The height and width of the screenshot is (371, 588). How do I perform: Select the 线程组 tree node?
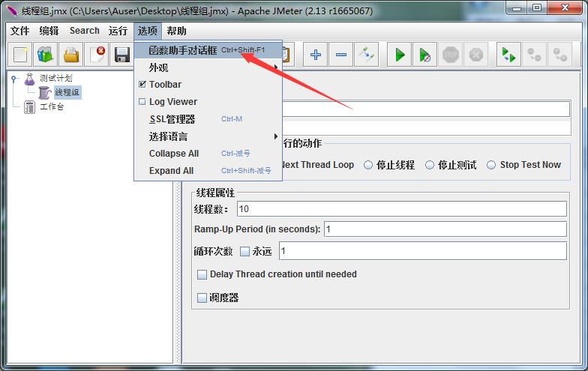[x=67, y=92]
